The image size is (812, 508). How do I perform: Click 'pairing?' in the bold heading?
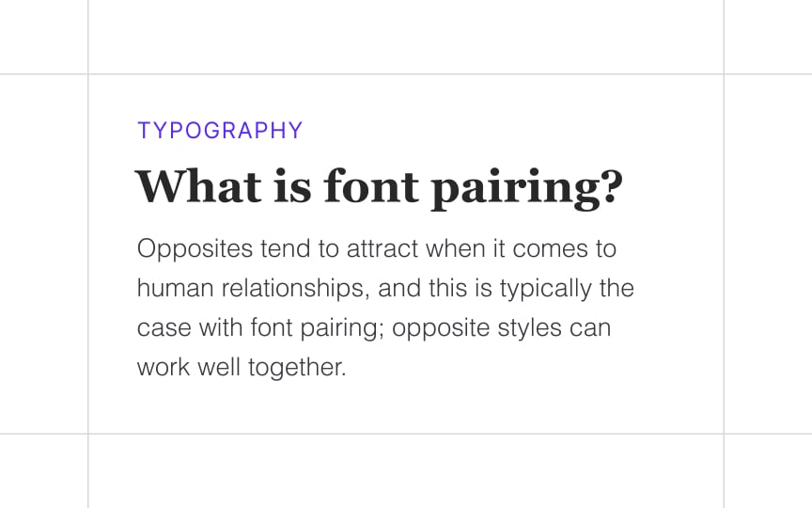[x=526, y=189]
